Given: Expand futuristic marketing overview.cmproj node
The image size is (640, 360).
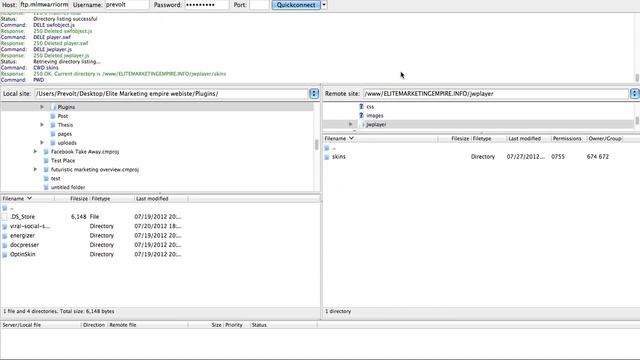Looking at the screenshot, I should [35, 169].
